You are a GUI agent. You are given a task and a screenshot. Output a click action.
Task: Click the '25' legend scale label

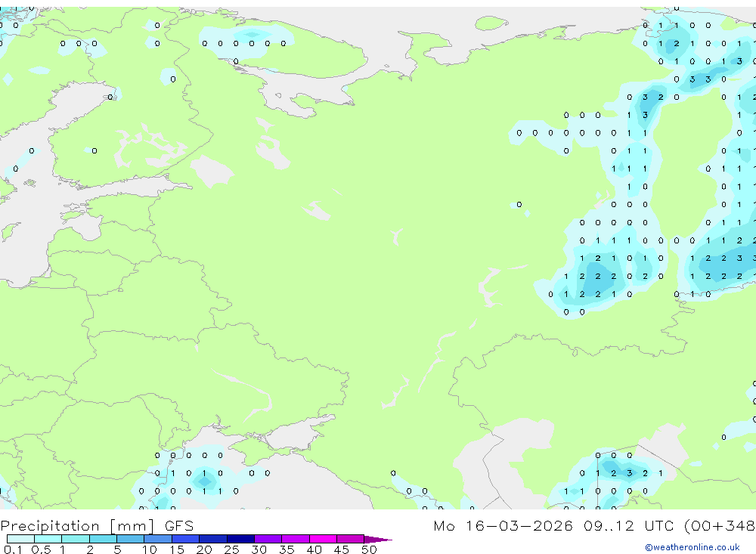[231, 549]
